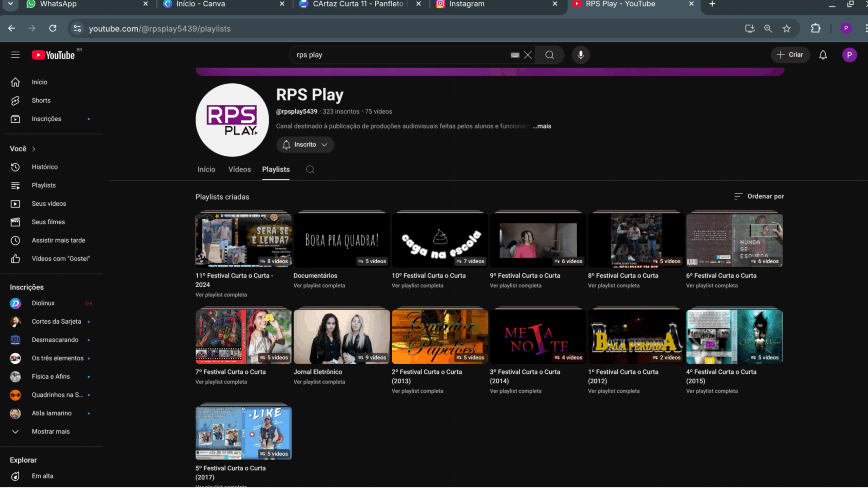Expand Mostrar mais subscriptions

tap(52, 431)
